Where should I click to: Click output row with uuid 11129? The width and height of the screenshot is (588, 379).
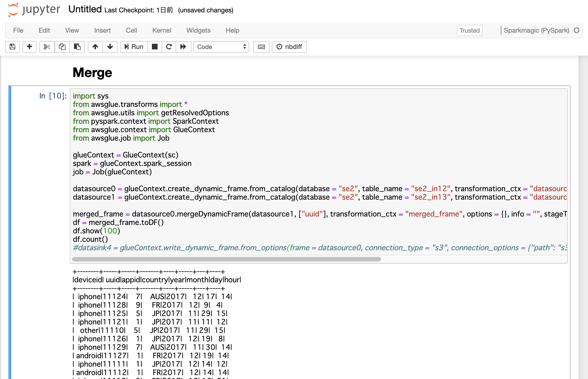pyautogui.click(x=152, y=347)
